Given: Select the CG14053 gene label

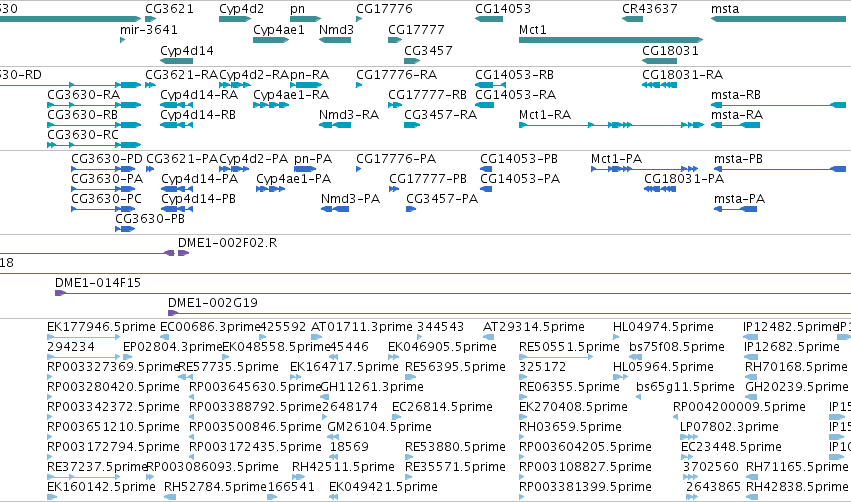Looking at the screenshot, I should (503, 9).
